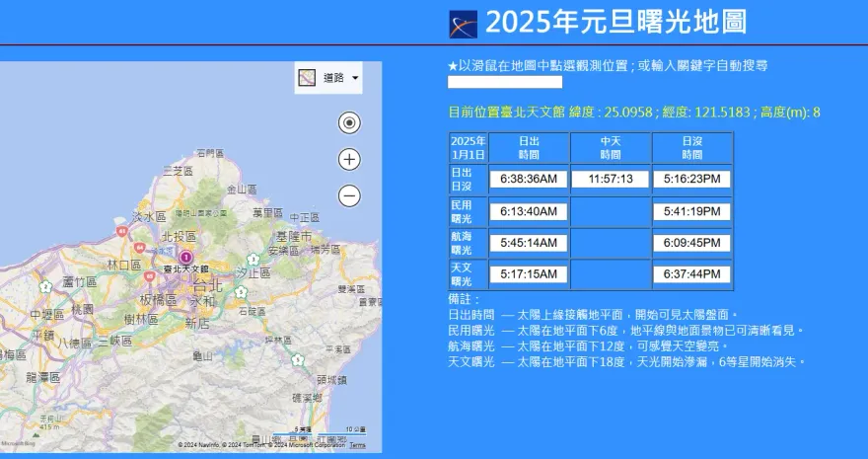Select the nautical twilight evening field 6:09:45PM
Viewport: 868px width, 459px height.
[x=691, y=243]
